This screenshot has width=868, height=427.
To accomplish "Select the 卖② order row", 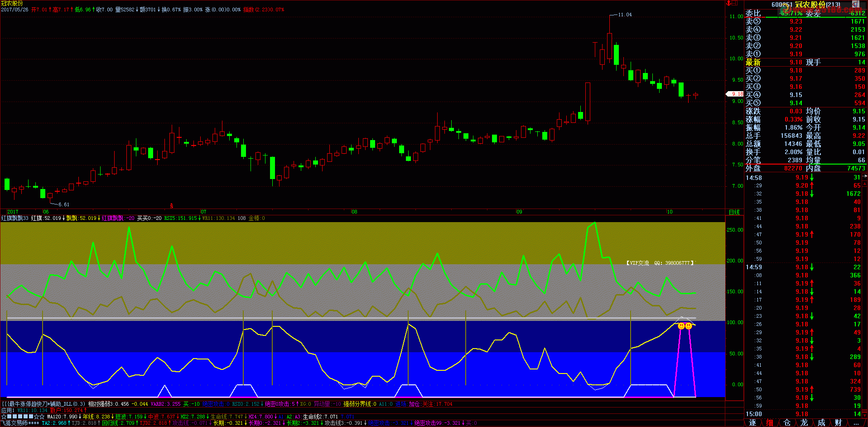I will point(805,46).
